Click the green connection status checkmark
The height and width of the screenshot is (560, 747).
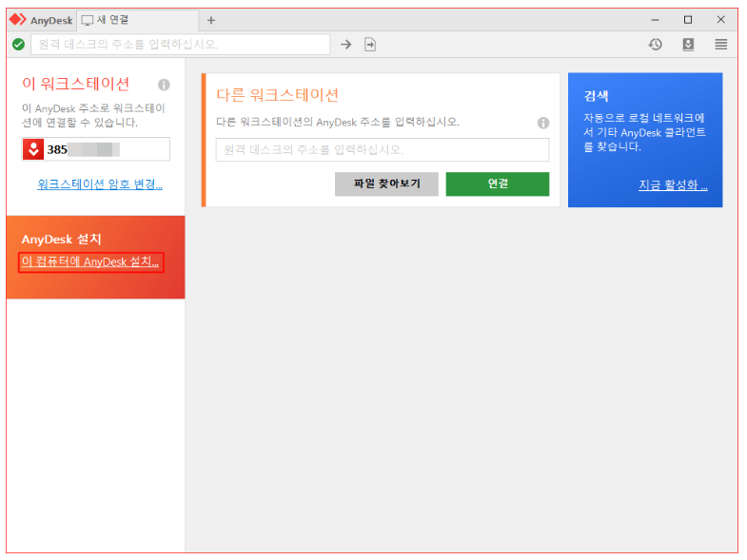coord(19,45)
